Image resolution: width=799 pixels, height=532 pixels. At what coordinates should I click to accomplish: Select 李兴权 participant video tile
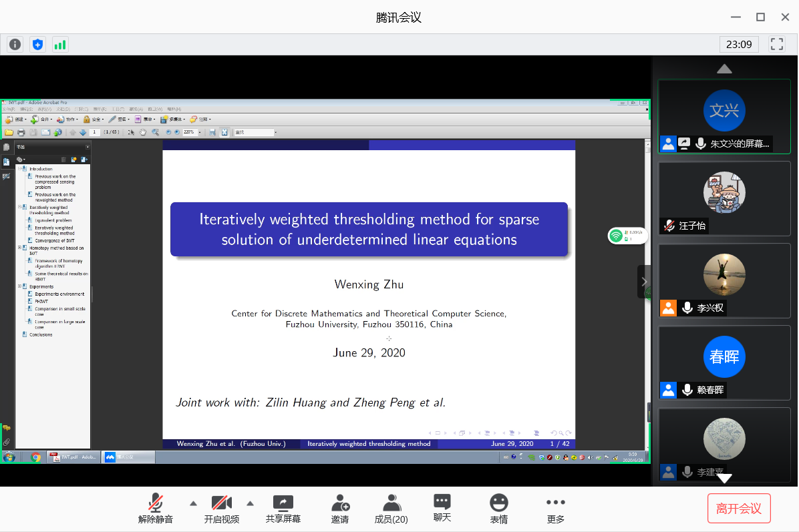pos(724,280)
